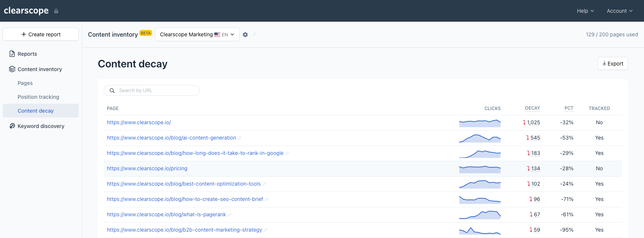Click the wrench icon next to settings gear
This screenshot has height=238, width=644.
254,34
